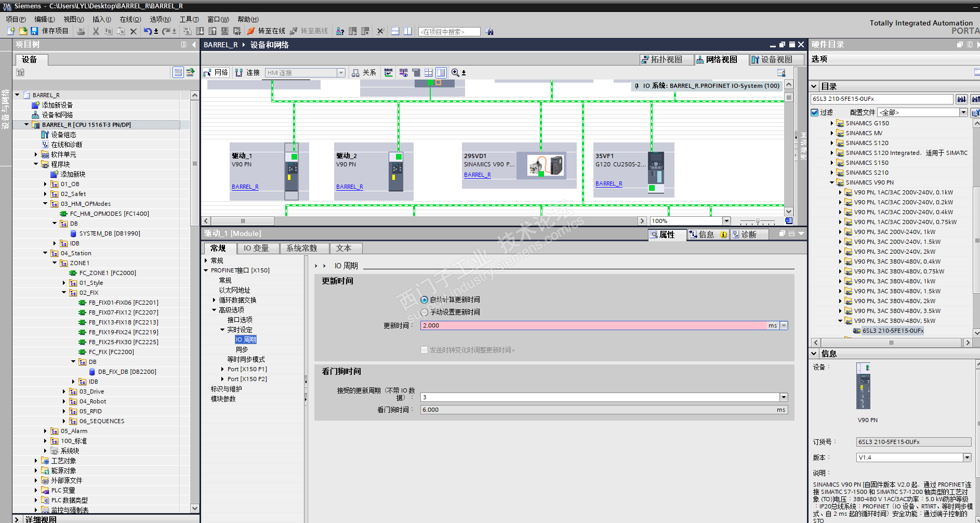This screenshot has width=980, height=523.
Task: Click the search downward icon in hardware catalog
Action: (962, 99)
